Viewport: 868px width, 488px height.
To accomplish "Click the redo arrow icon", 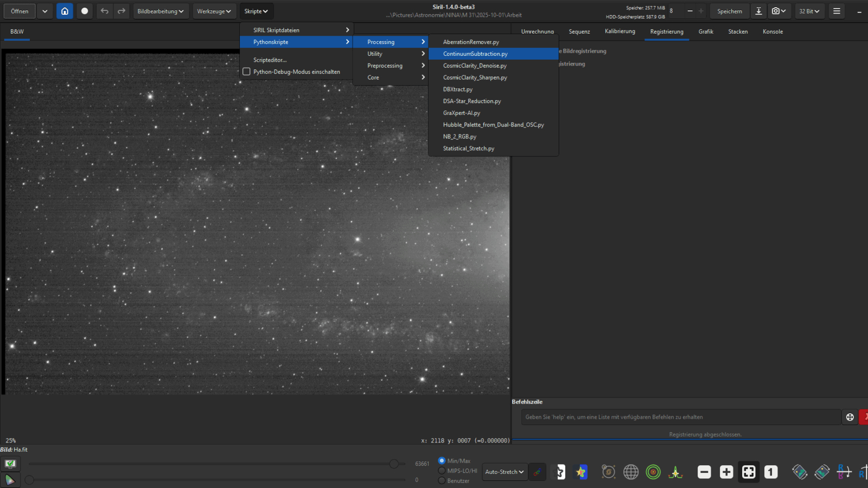I will click(122, 11).
